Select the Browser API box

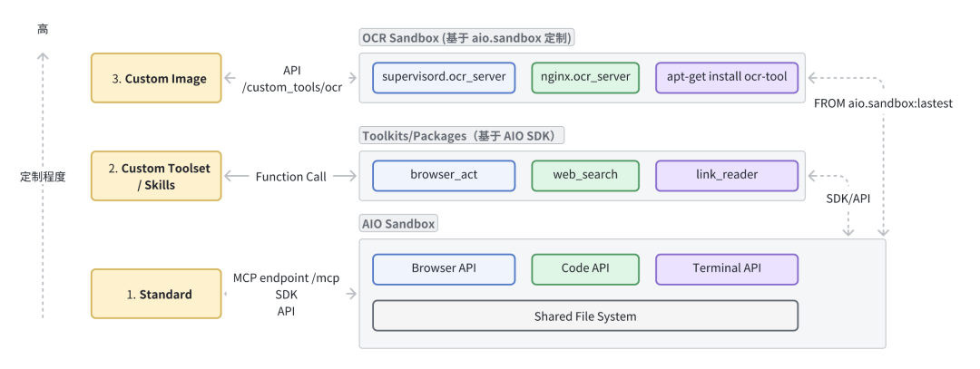pyautogui.click(x=444, y=269)
